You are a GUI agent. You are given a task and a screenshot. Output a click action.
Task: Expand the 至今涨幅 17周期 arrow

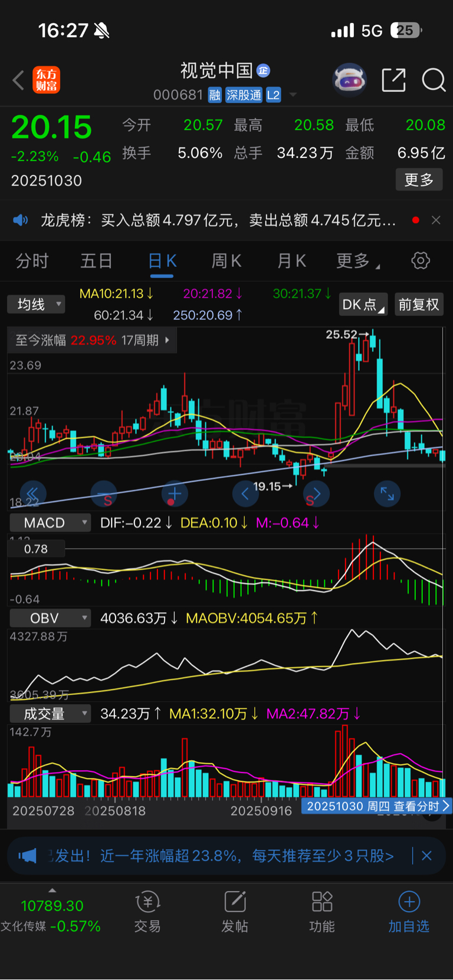(168, 340)
